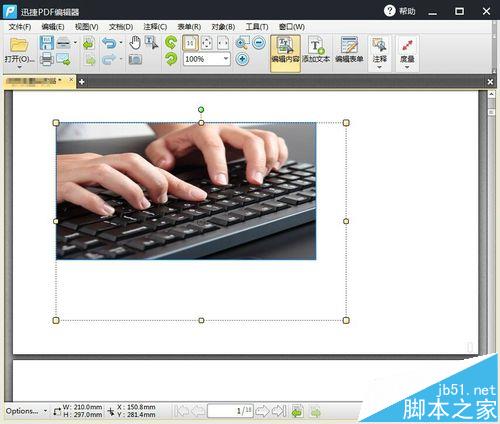Zoom out with minus button

pos(259,43)
